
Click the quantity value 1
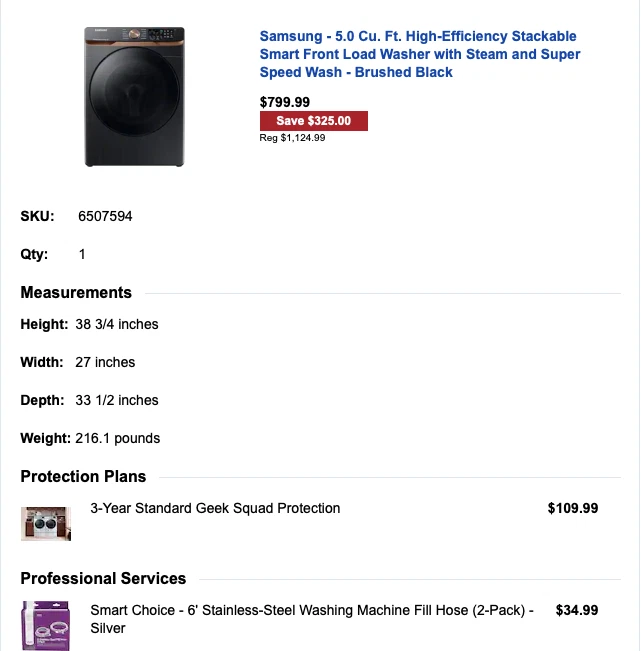[82, 254]
